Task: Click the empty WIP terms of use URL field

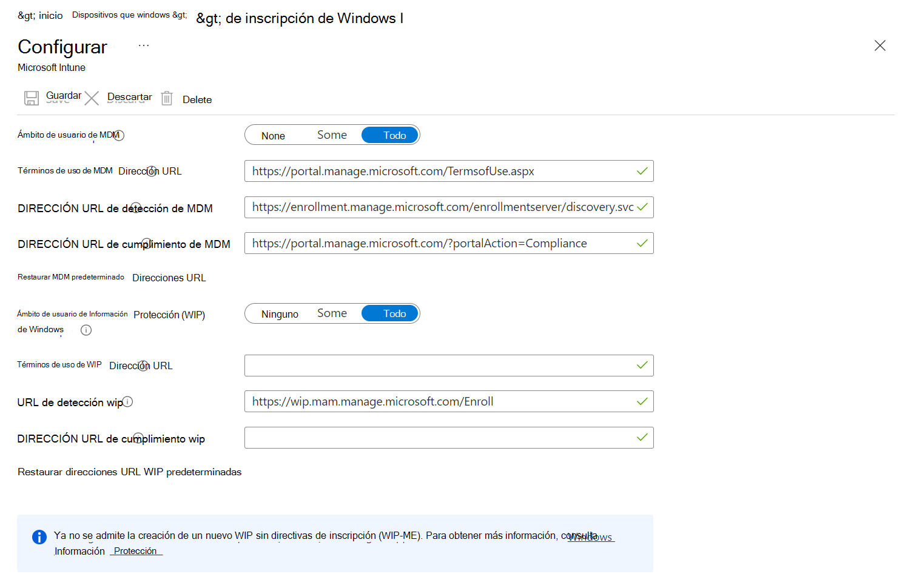Action: (449, 366)
